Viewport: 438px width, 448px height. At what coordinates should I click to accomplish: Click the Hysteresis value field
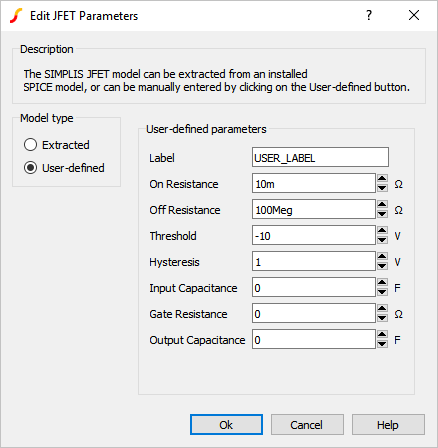(314, 261)
